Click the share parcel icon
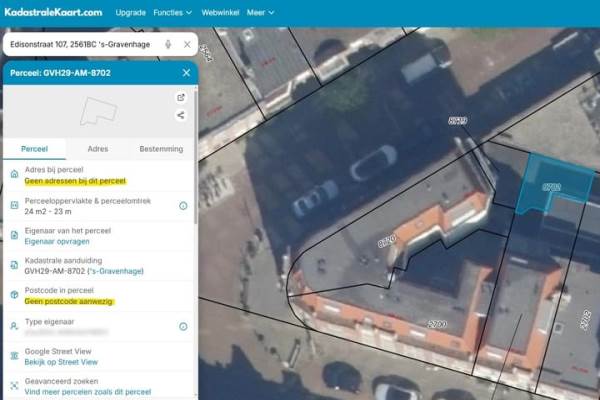 181,115
